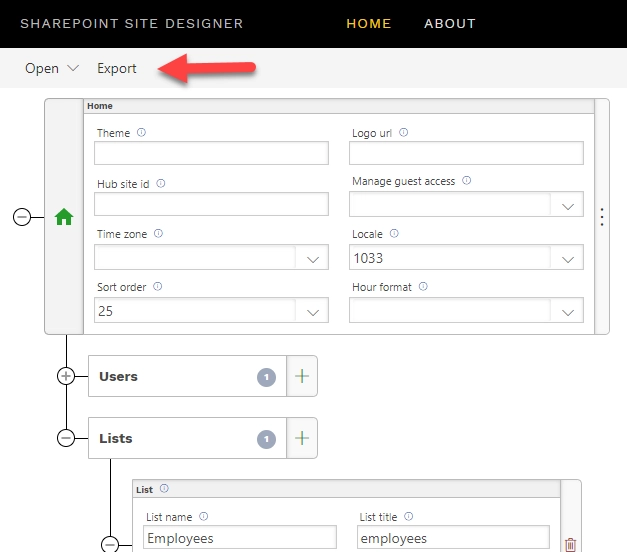Click the List card header label
This screenshot has height=552, width=627.
click(144, 490)
